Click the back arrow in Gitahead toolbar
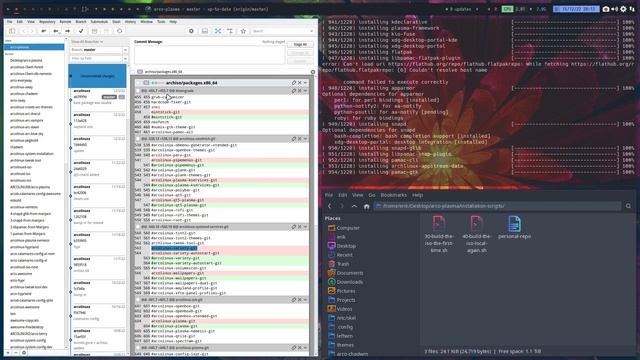The width and height of the screenshot is (640, 360). click(23, 31)
